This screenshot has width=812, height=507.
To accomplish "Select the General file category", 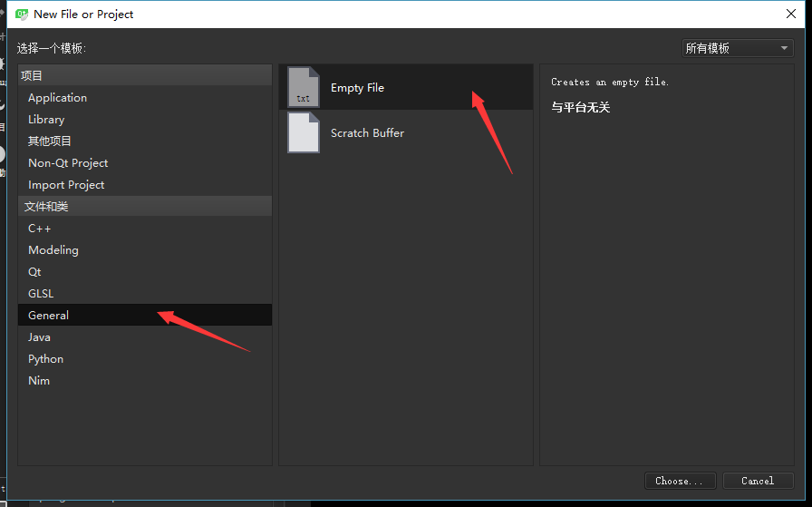I will click(145, 316).
